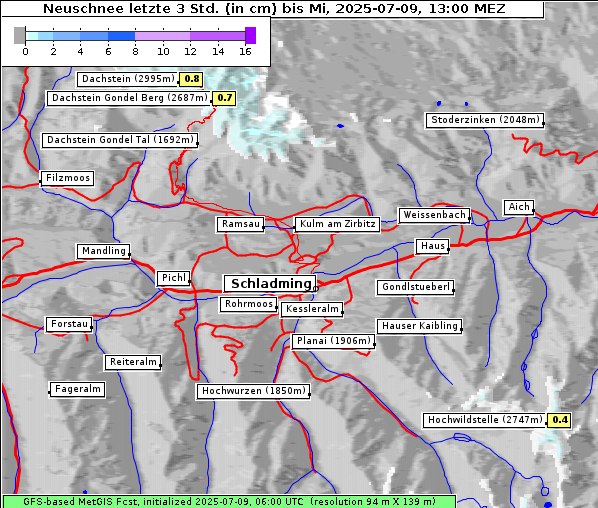Click the Forstau label

coord(69,324)
